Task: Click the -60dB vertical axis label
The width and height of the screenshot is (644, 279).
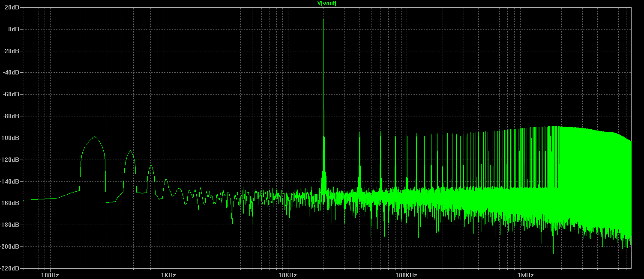Action: tap(12, 94)
